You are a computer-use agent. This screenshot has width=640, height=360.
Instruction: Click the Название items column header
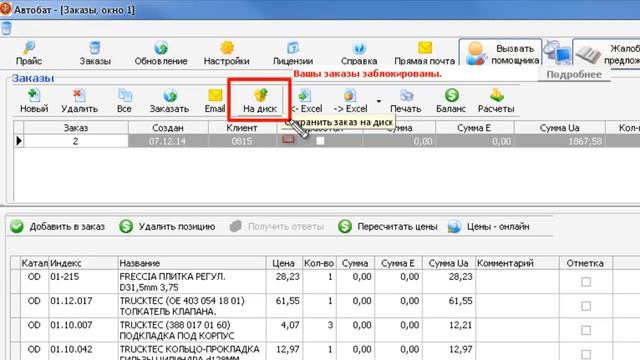pyautogui.click(x=192, y=263)
